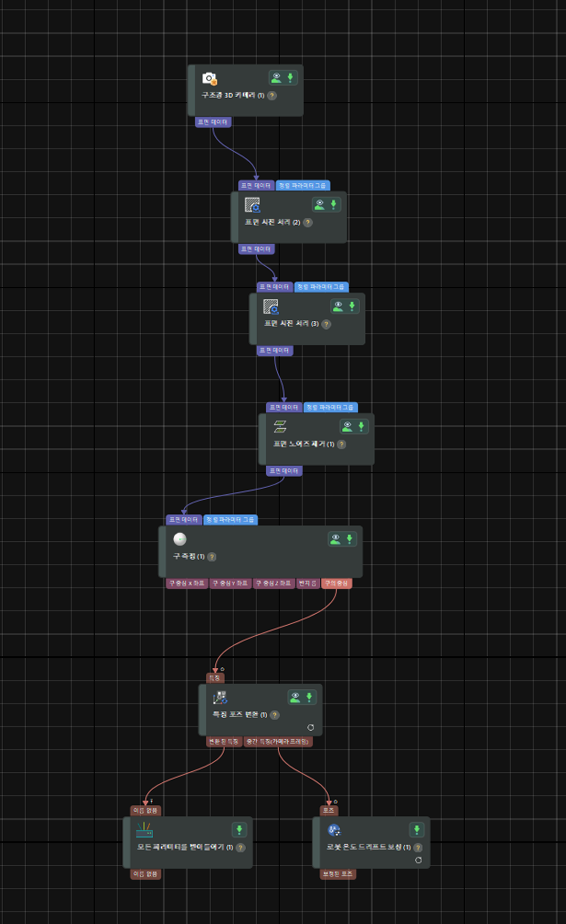
Task: Select the feature pose transform step title
Action: pos(240,715)
